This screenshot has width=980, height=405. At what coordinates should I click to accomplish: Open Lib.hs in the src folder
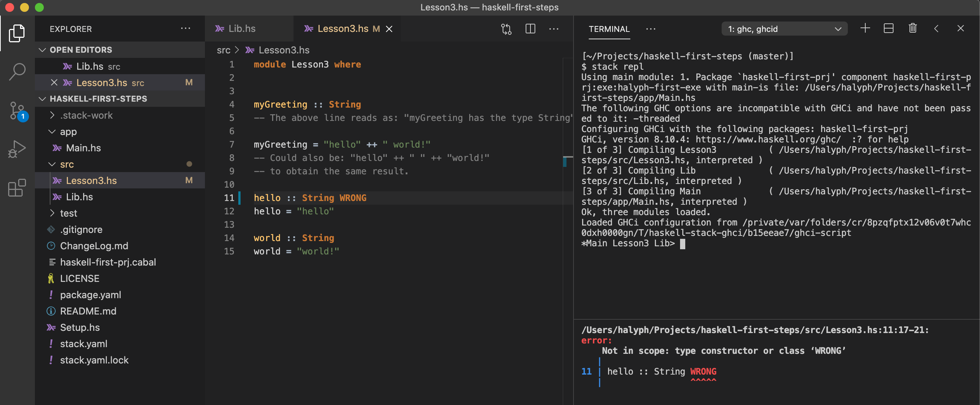click(120, 197)
